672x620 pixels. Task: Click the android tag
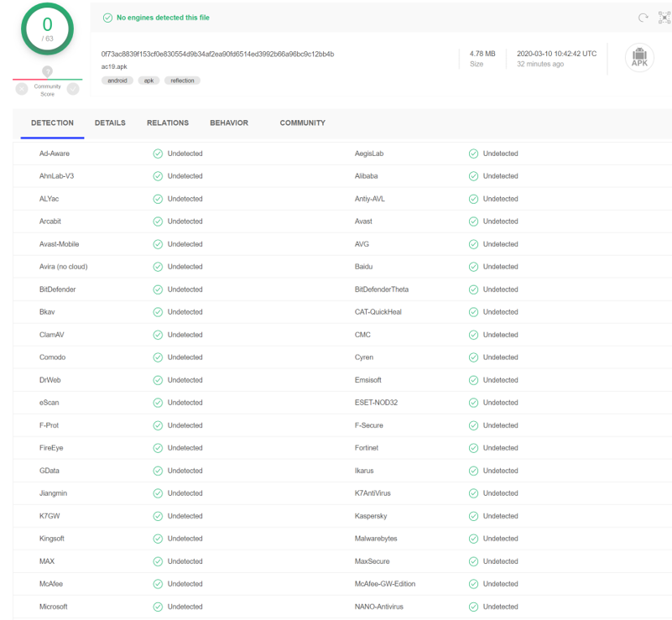point(117,81)
